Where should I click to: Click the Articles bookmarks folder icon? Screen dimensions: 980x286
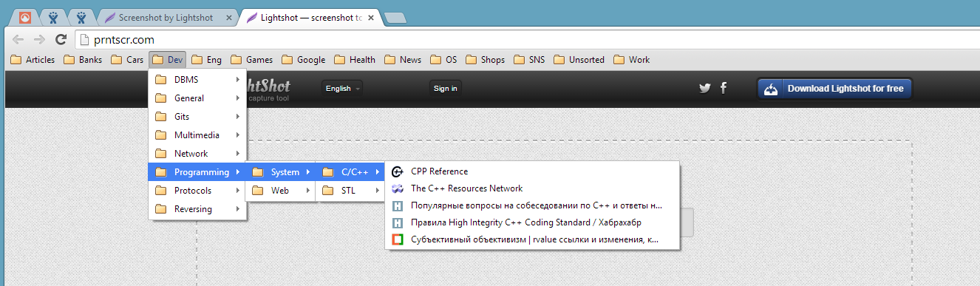click(x=16, y=60)
